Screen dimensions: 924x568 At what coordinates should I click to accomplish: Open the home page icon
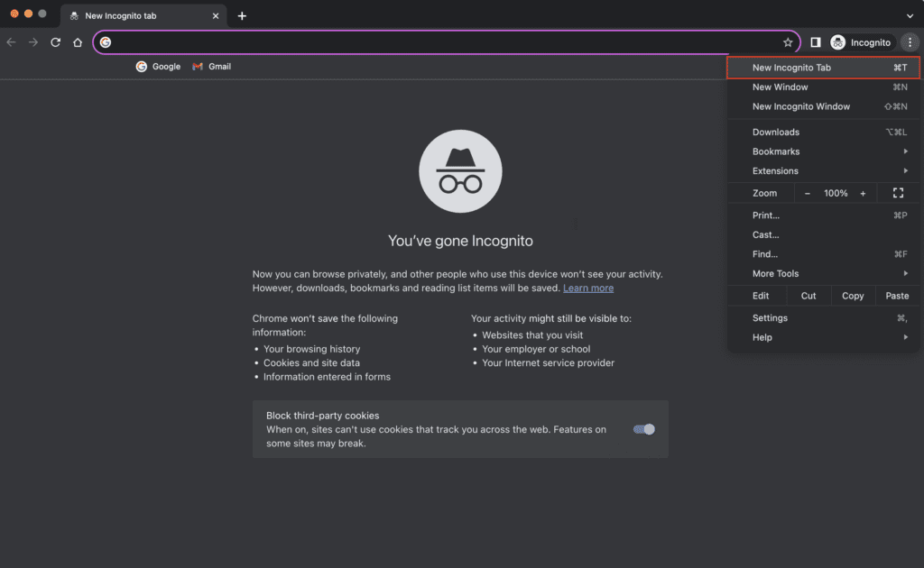[78, 42]
